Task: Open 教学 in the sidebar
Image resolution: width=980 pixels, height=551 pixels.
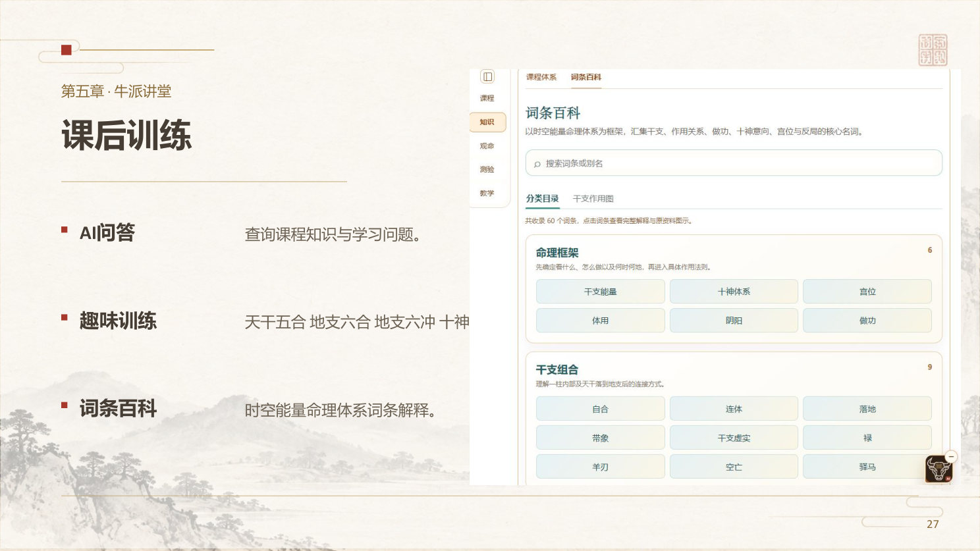Action: [487, 193]
